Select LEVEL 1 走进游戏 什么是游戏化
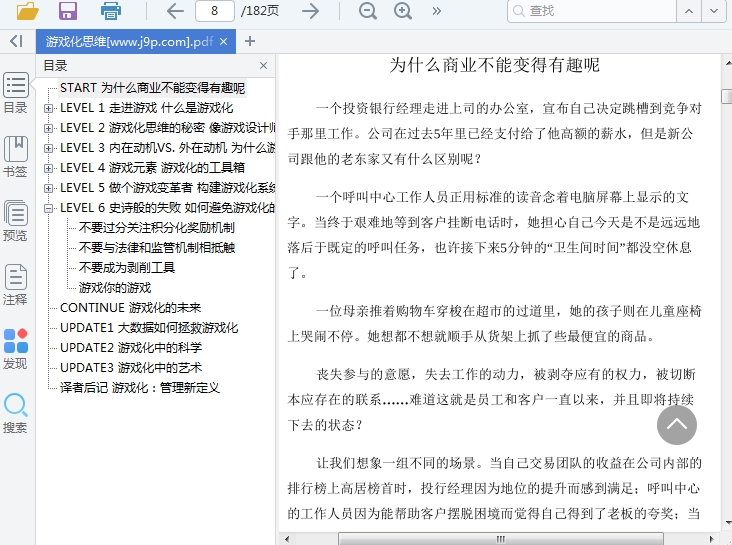The image size is (732, 545). 146,108
